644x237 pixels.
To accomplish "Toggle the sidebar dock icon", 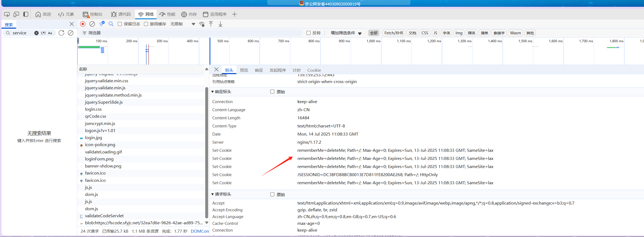I will [26, 14].
